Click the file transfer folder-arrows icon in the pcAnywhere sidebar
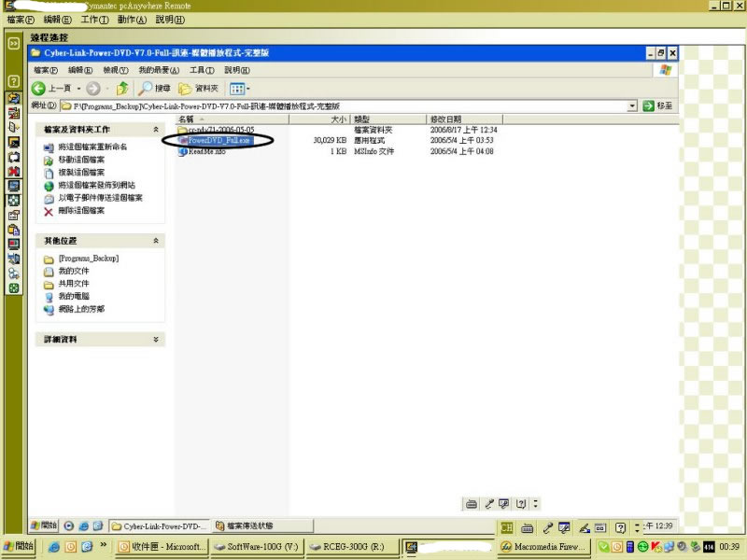Viewport: 747px width, 560px height. pyautogui.click(x=14, y=98)
